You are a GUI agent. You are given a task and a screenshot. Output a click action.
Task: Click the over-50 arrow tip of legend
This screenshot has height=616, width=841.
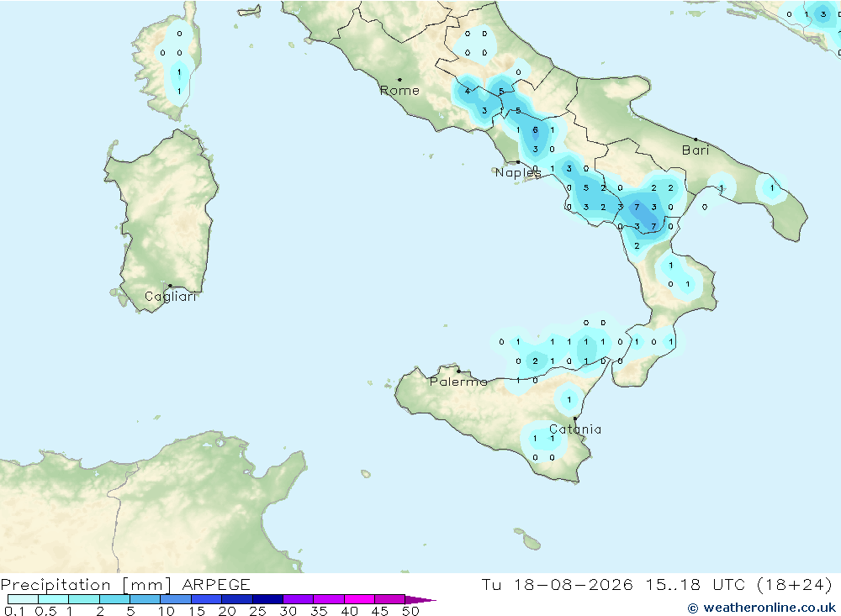pos(420,600)
